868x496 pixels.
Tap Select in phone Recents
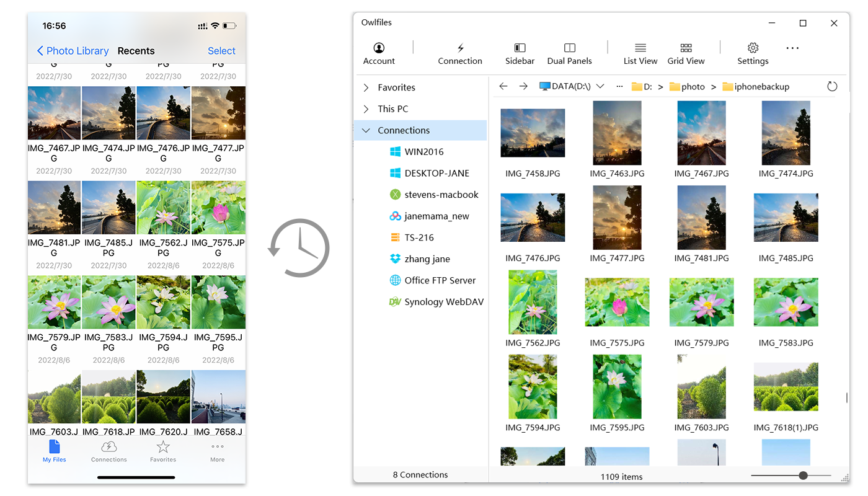coord(221,51)
